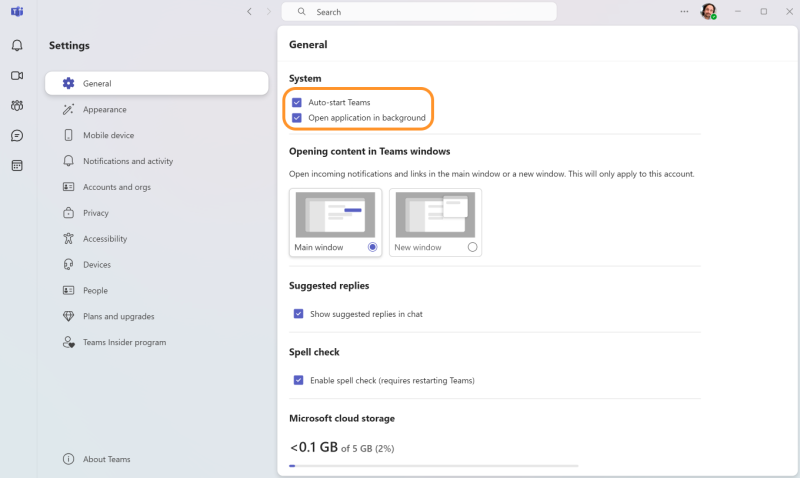Select the New window radio button
The width and height of the screenshot is (800, 478).
(472, 247)
